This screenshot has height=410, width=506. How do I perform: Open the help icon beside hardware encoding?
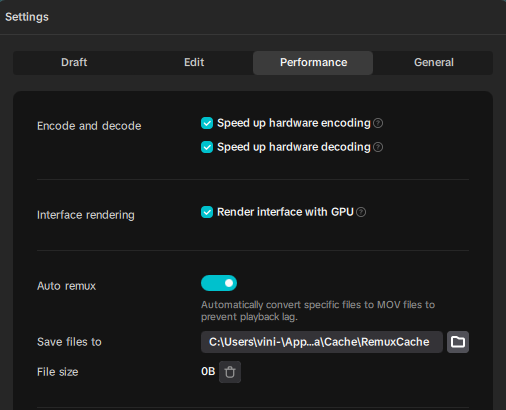point(378,123)
